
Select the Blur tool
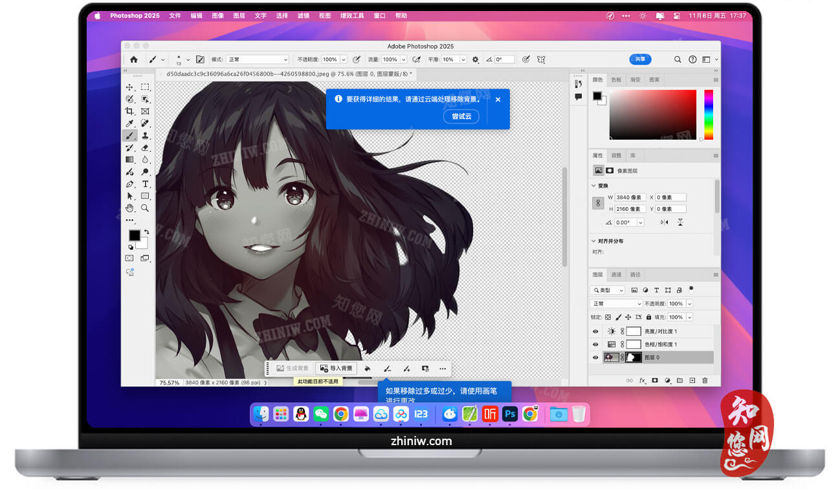[145, 160]
